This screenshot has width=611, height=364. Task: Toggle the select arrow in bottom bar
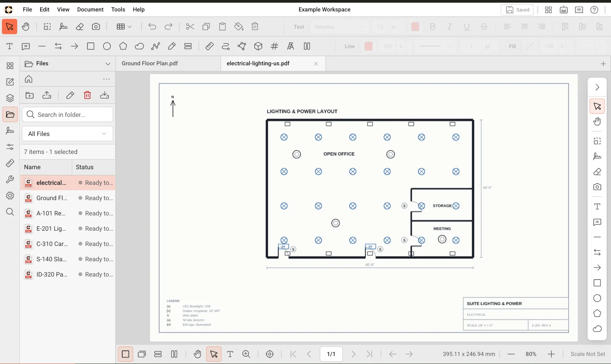pos(214,354)
